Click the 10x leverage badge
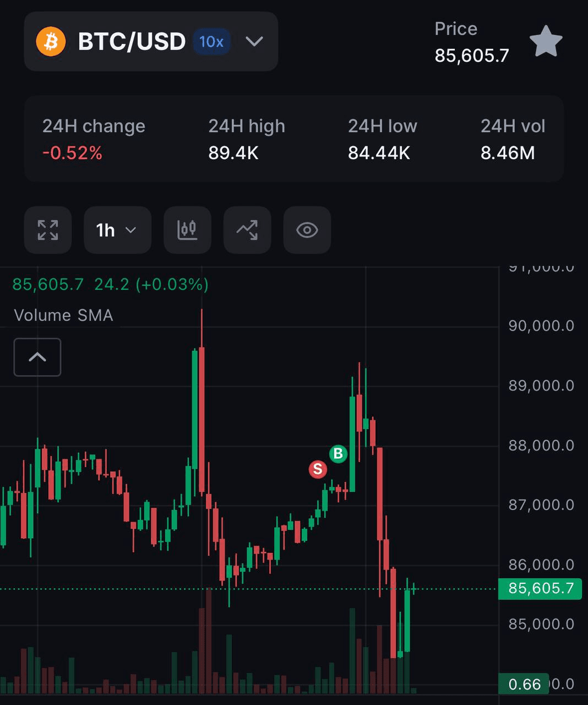The height and width of the screenshot is (705, 588). (x=211, y=41)
